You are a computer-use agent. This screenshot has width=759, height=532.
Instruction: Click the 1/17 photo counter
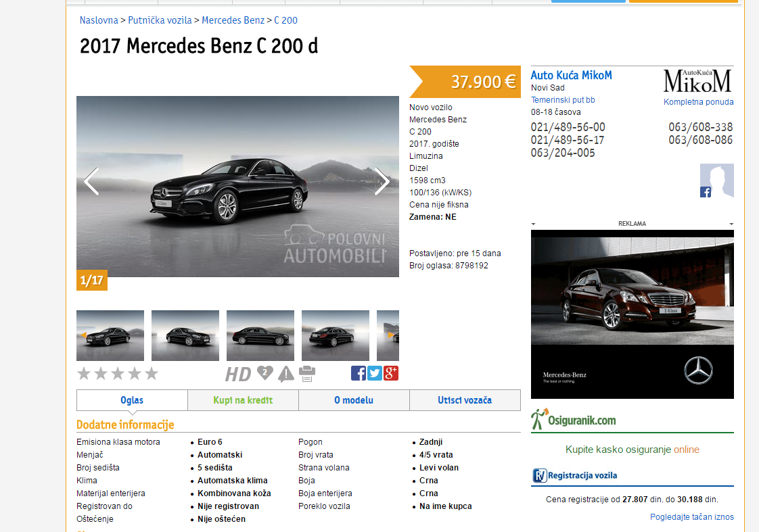(92, 281)
